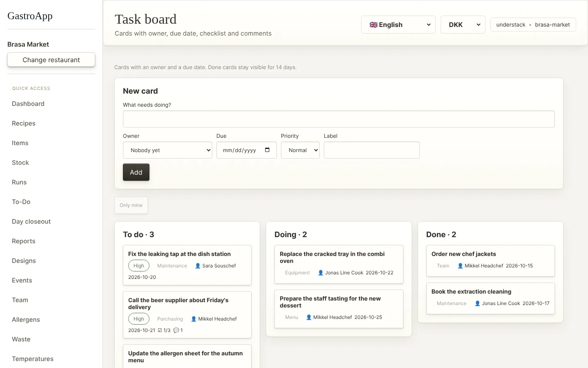The image size is (588, 368).
Task: Open the Call the beer supplier card
Action: pyautogui.click(x=187, y=314)
